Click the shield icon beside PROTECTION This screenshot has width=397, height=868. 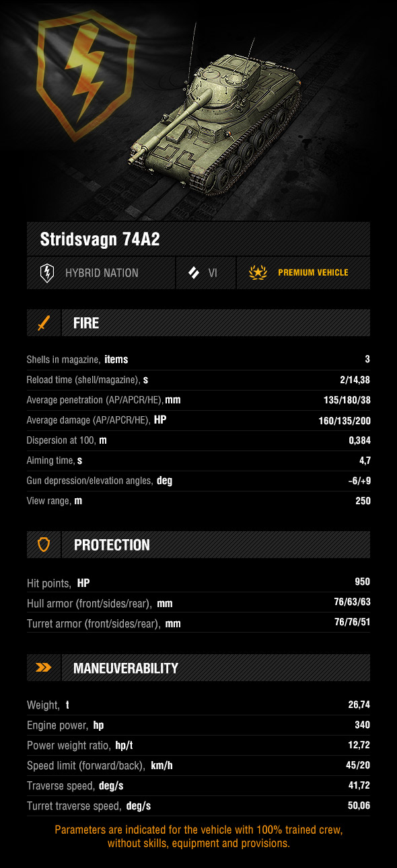[44, 545]
